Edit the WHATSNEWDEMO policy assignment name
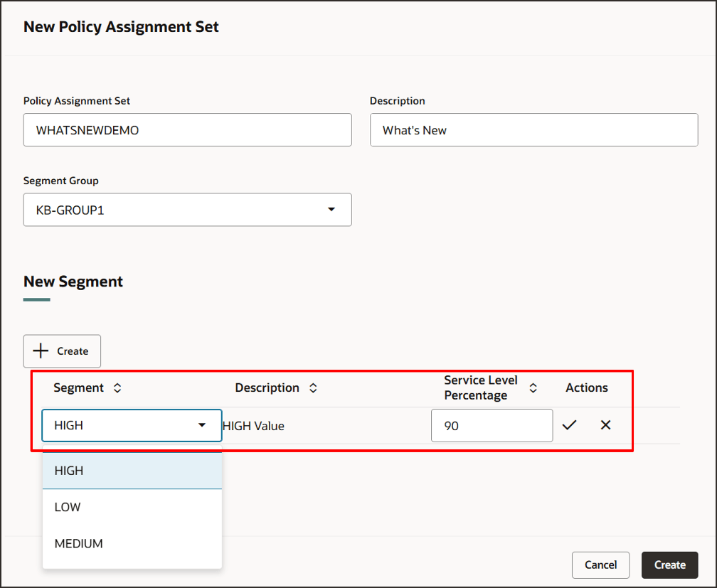Image resolution: width=717 pixels, height=588 pixels. [187, 129]
